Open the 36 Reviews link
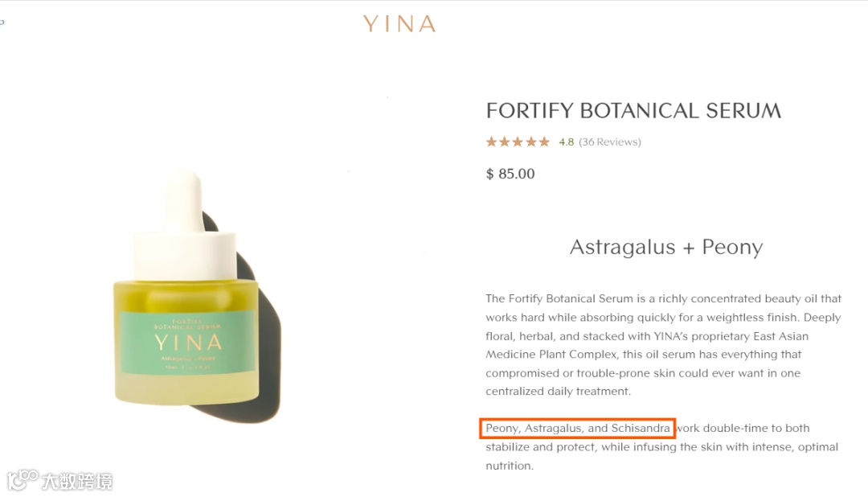 point(609,142)
